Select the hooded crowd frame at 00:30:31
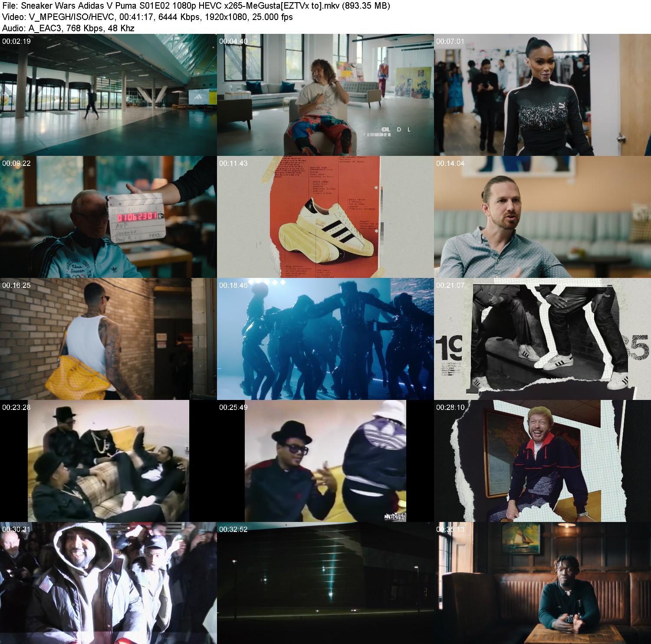Viewport: 651px width, 644px height. tap(108, 583)
